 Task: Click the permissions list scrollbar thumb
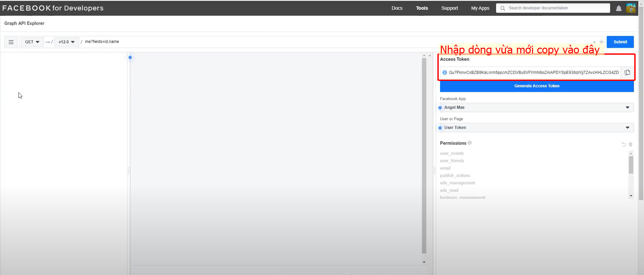[x=631, y=165]
